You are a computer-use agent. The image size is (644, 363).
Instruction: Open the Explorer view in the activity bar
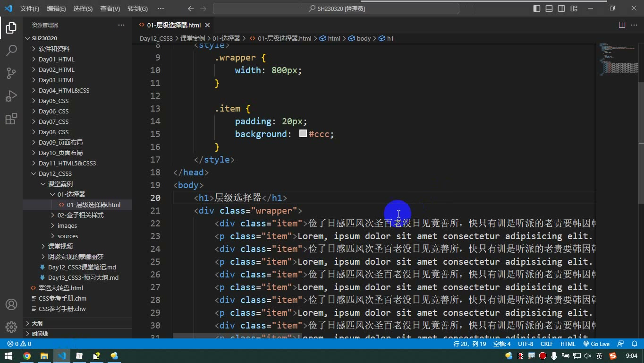11,28
